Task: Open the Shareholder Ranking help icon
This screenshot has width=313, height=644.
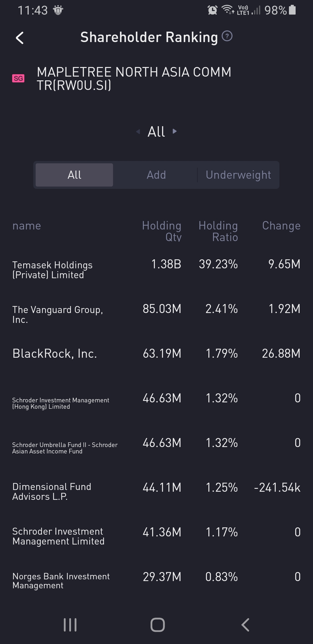Action: tap(227, 36)
